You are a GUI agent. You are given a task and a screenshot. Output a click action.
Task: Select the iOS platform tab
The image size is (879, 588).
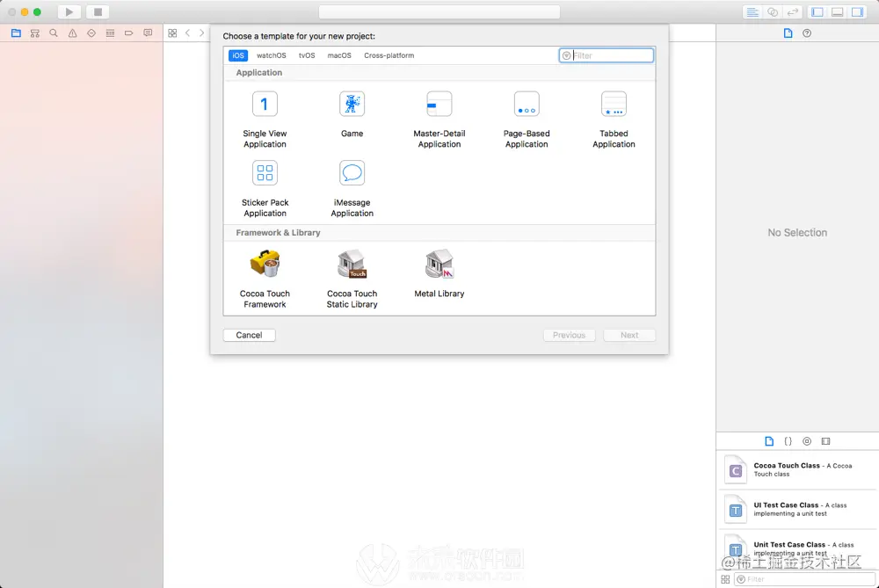[238, 55]
